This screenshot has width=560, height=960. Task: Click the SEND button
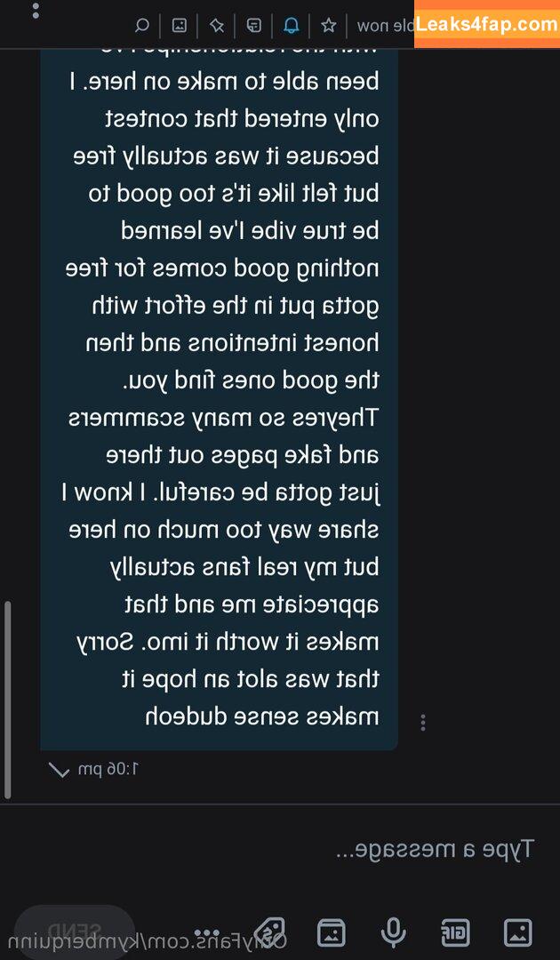pos(74,932)
